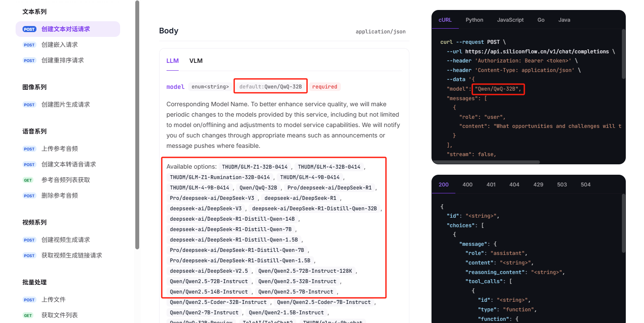The image size is (644, 323).
Task: View the Go code sample
Action: click(541, 20)
